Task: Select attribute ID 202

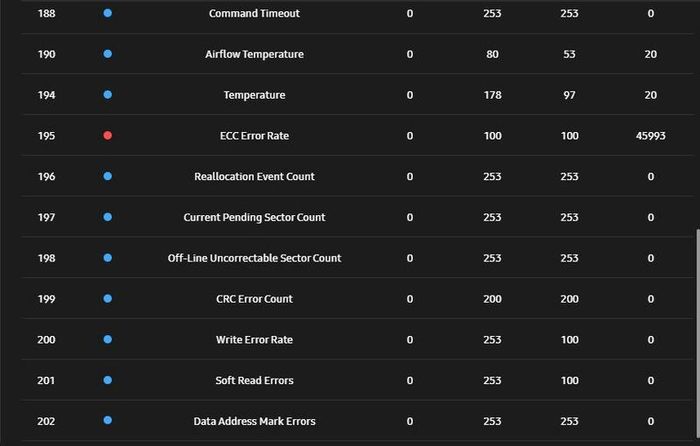Action: [46, 421]
